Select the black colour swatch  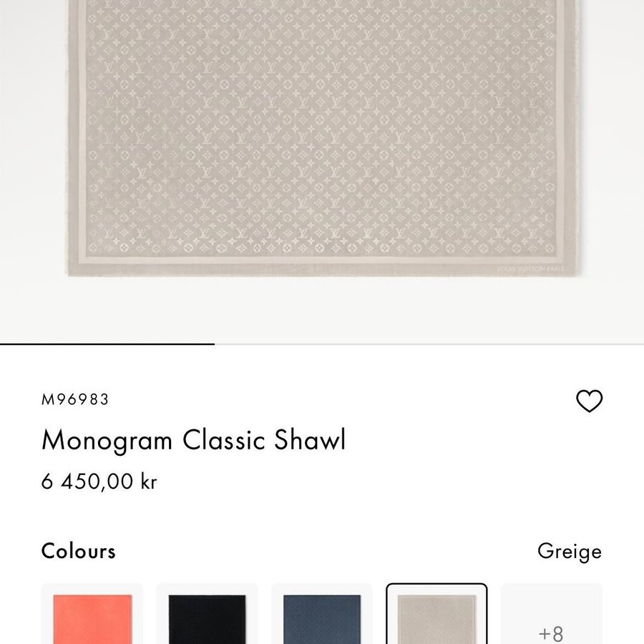207,614
